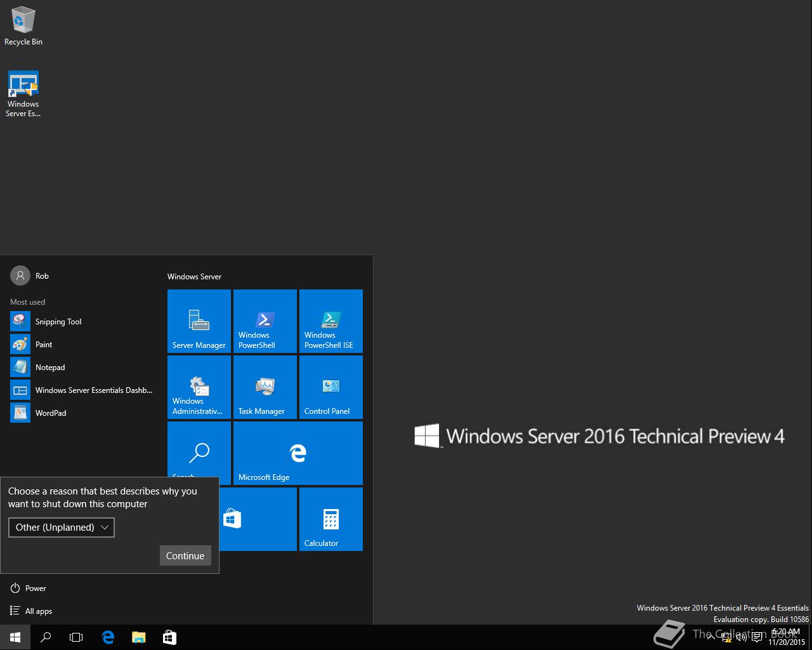Click the Start button on the taskbar
The image size is (812, 650).
[15, 637]
